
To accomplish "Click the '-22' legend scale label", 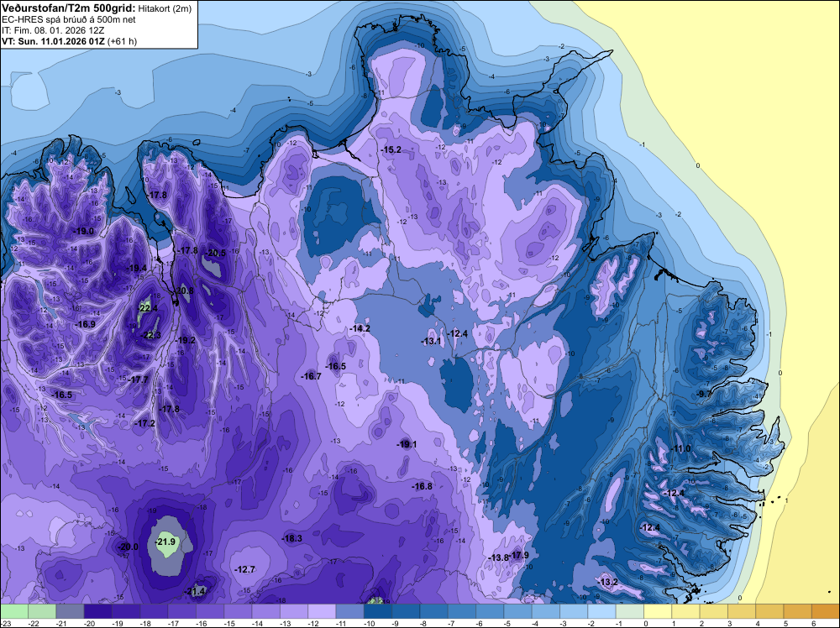I will click(34, 623).
